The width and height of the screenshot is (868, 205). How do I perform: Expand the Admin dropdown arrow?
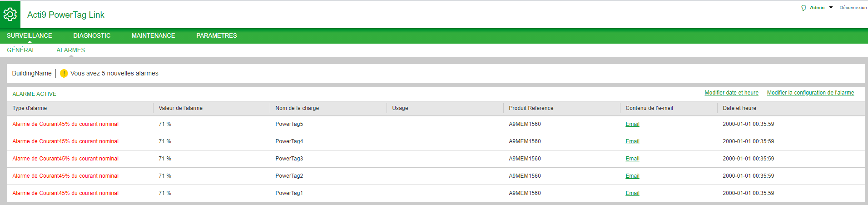831,8
